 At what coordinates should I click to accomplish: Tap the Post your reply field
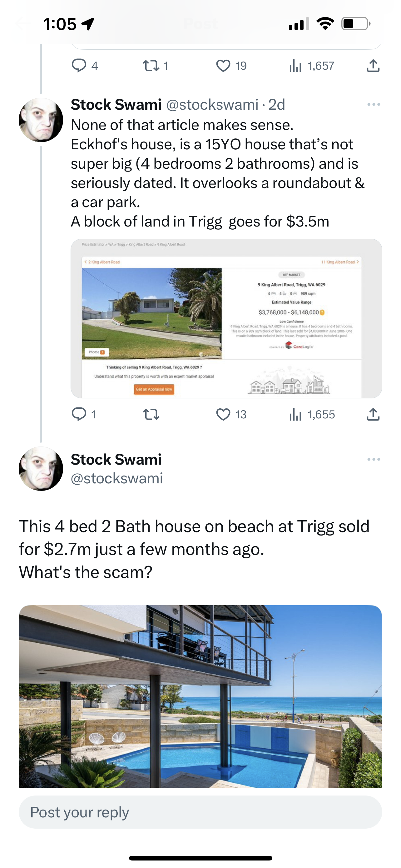pos(200,812)
